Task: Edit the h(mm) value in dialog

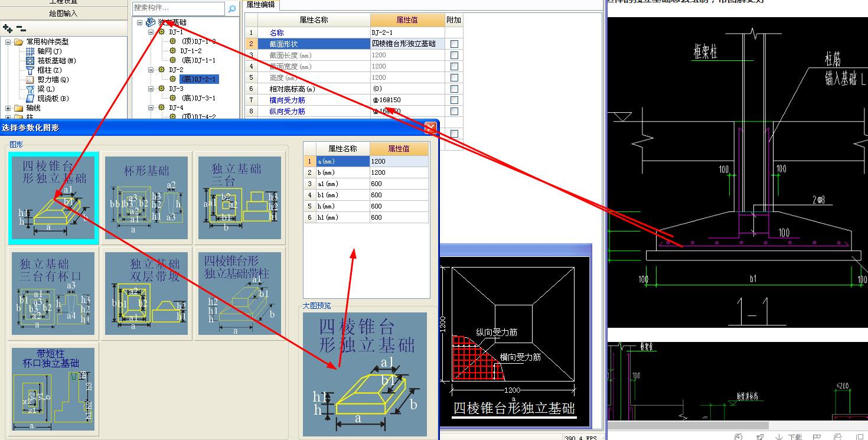Action: (399, 206)
